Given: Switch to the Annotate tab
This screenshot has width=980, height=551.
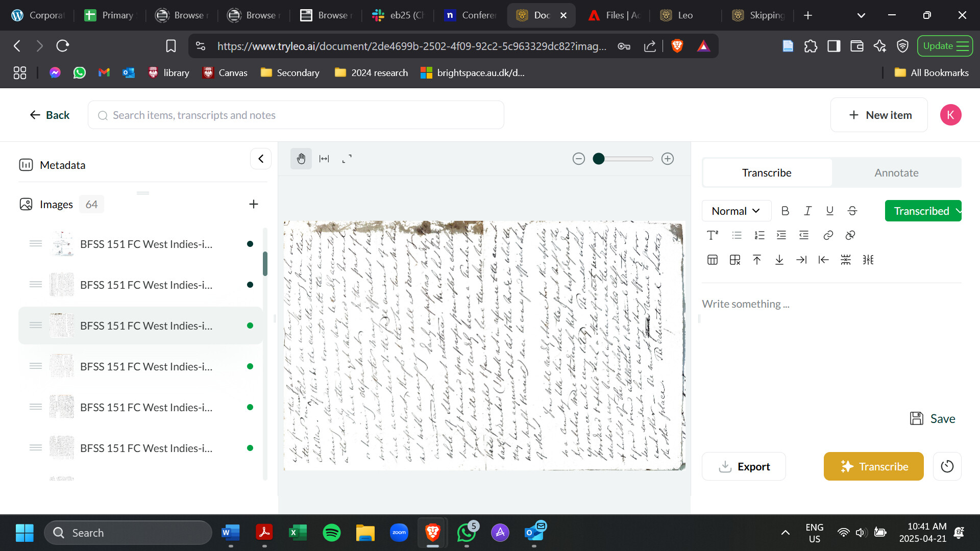Looking at the screenshot, I should pos(896,172).
